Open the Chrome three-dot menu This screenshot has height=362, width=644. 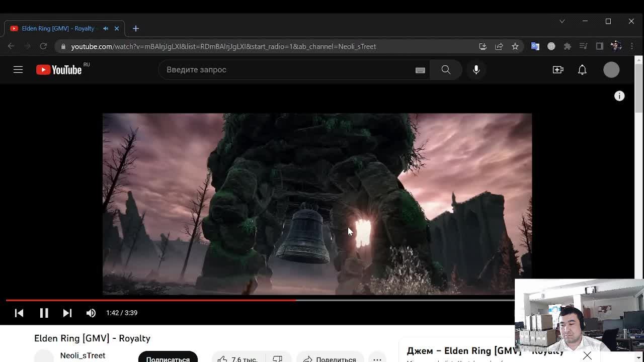[632, 46]
